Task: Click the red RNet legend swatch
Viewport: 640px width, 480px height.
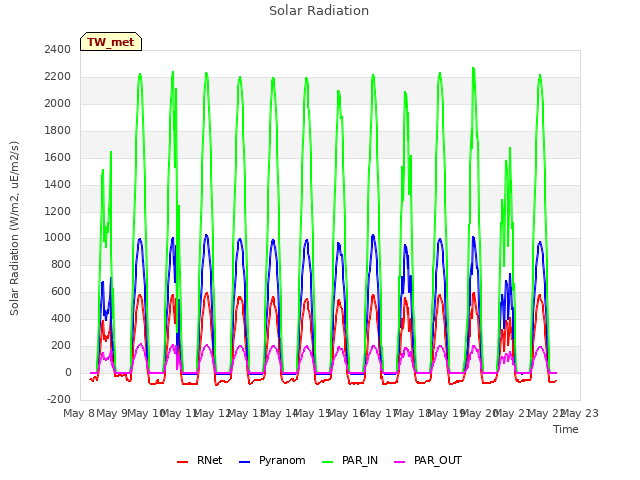Action: tap(182, 462)
